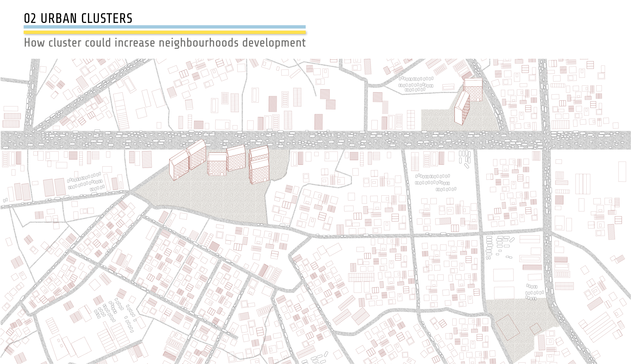Click the "How cluster could increase neighbourhoods development" subtitle
The image size is (631, 364).
pos(165,42)
